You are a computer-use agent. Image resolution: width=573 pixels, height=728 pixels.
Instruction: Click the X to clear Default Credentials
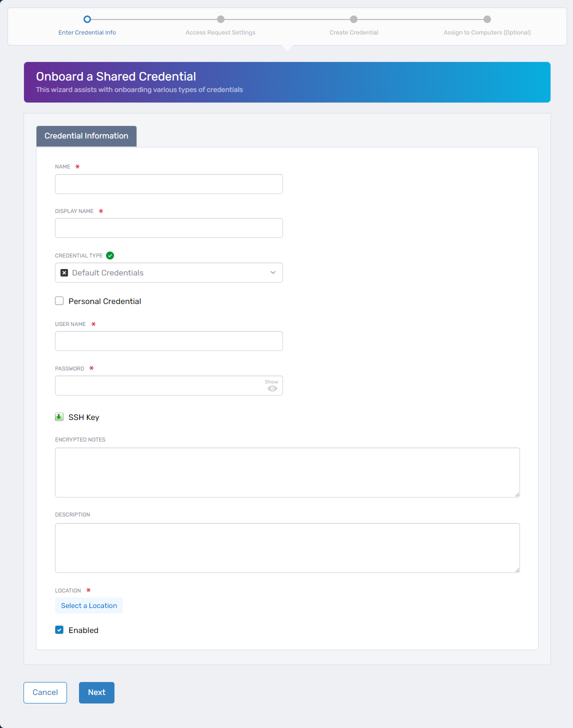coord(63,272)
